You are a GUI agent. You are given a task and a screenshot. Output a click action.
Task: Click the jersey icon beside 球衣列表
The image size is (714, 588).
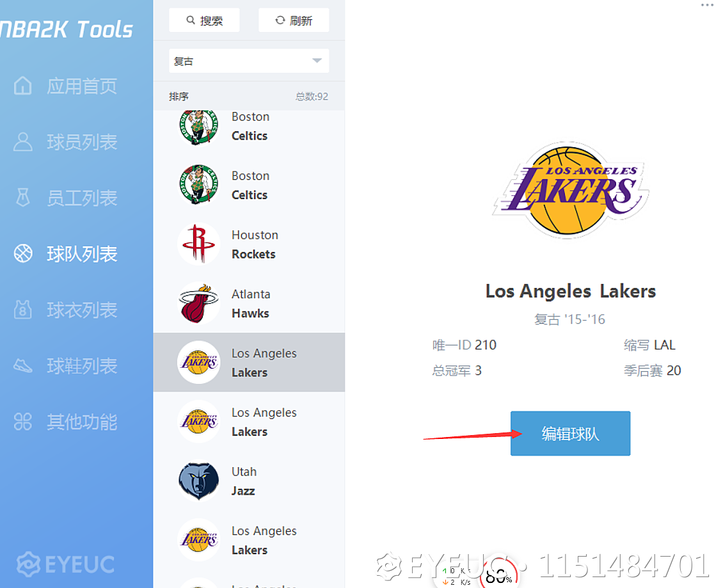(23, 310)
